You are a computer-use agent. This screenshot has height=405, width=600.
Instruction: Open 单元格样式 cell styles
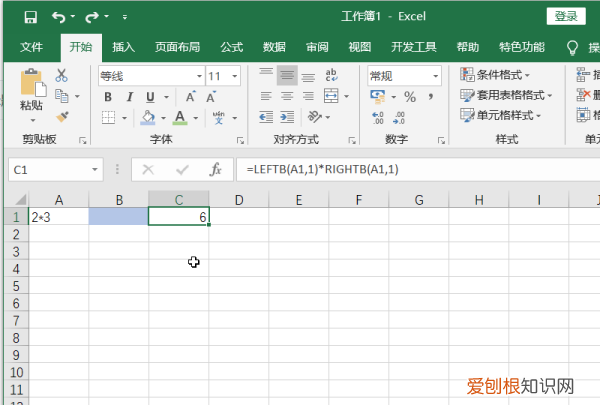pyautogui.click(x=501, y=115)
